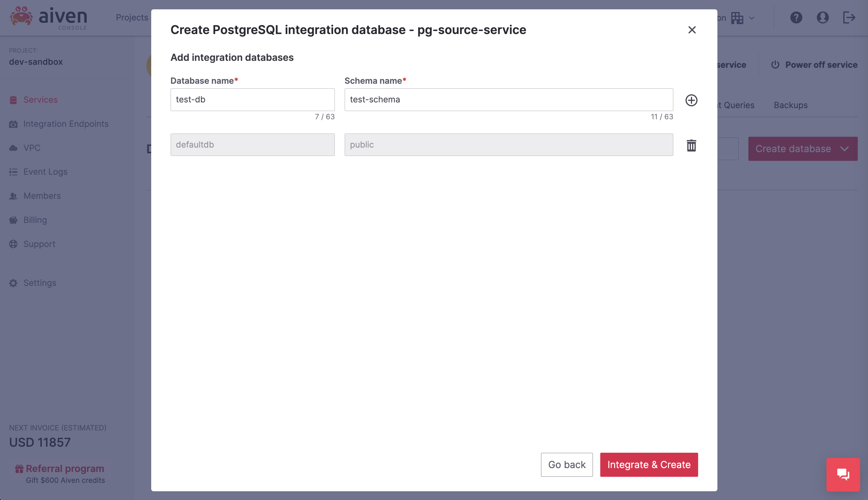Click the dev-sandbox project name
The image size is (868, 500).
[x=36, y=62]
